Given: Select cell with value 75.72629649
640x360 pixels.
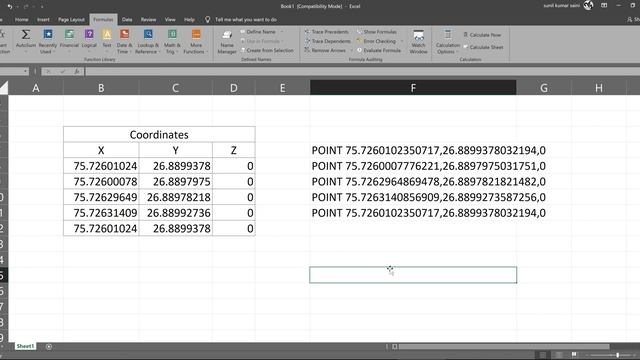Looking at the screenshot, I should pyautogui.click(x=101, y=197).
